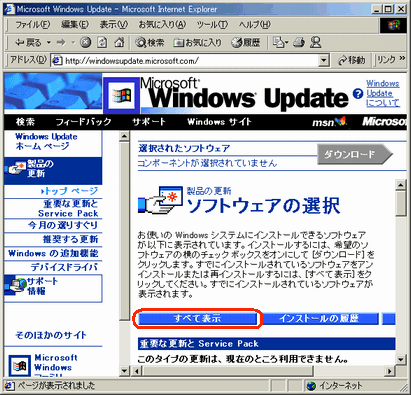Image resolution: width=411 pixels, height=395 pixels.
Task: Open the Mail button dropdown arrow
Action: click(x=287, y=43)
